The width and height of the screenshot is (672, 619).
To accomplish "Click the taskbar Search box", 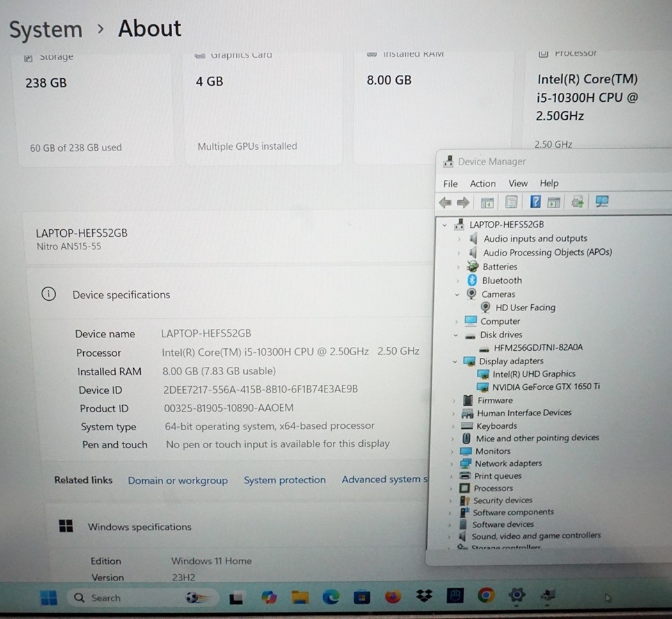I will click(141, 598).
